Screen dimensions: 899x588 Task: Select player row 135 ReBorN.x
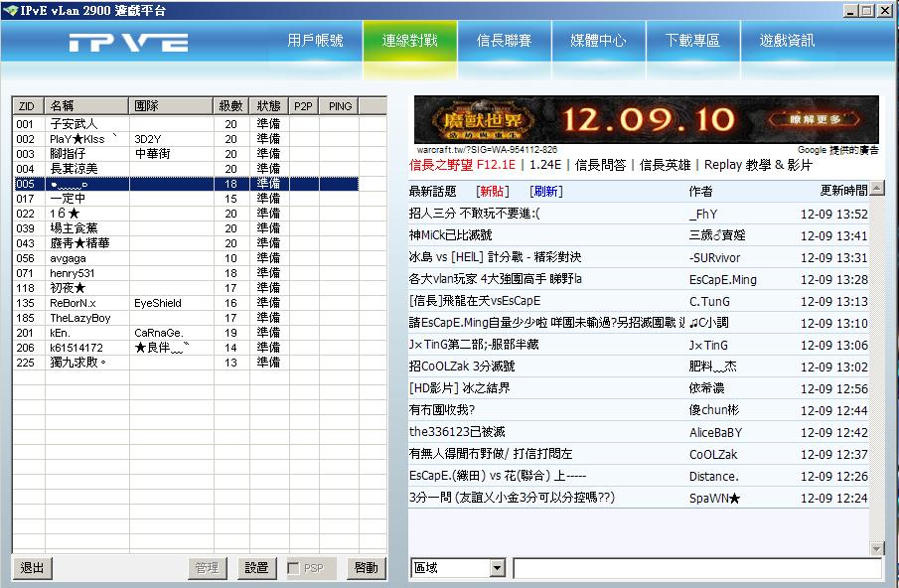(186, 303)
